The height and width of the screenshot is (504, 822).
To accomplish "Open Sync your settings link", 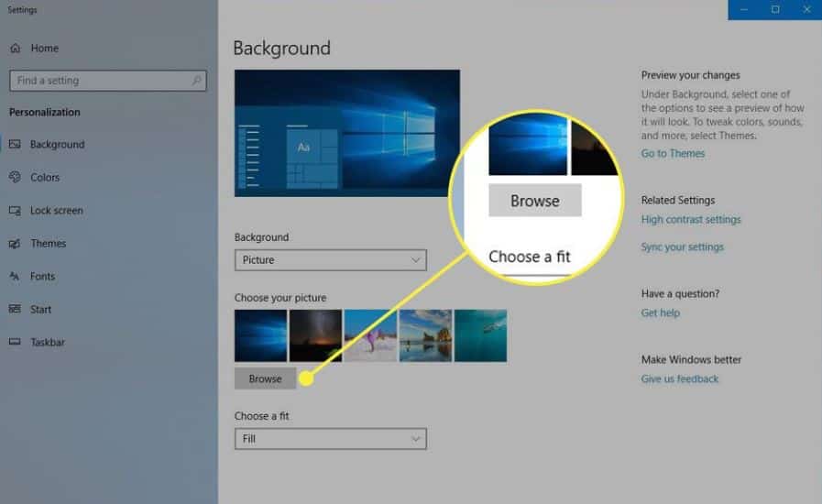I will [682, 247].
